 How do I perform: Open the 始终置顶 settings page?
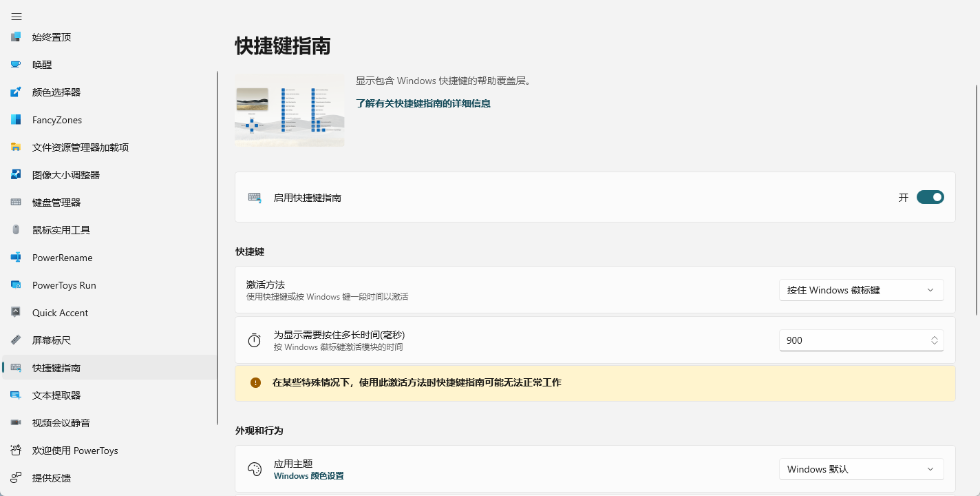(x=110, y=37)
